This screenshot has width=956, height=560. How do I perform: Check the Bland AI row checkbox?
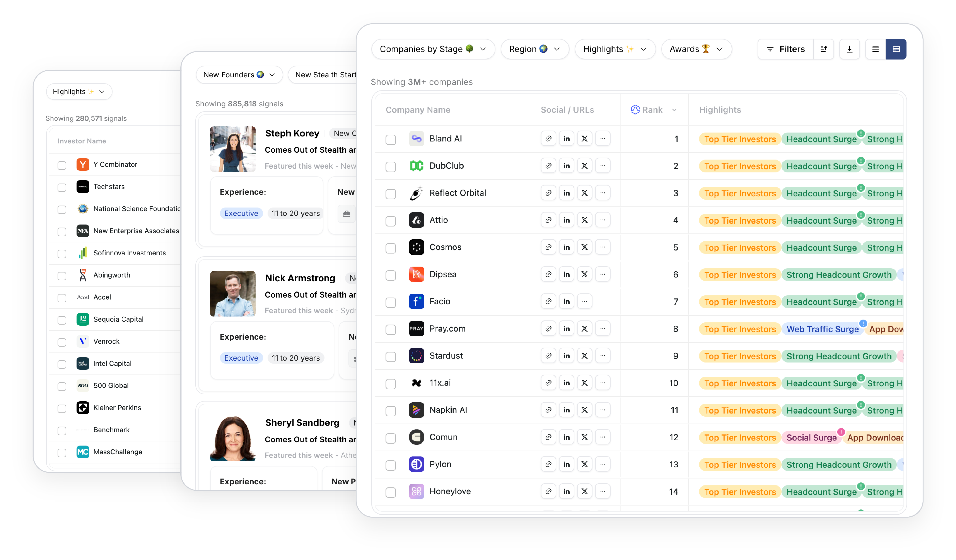click(x=390, y=140)
